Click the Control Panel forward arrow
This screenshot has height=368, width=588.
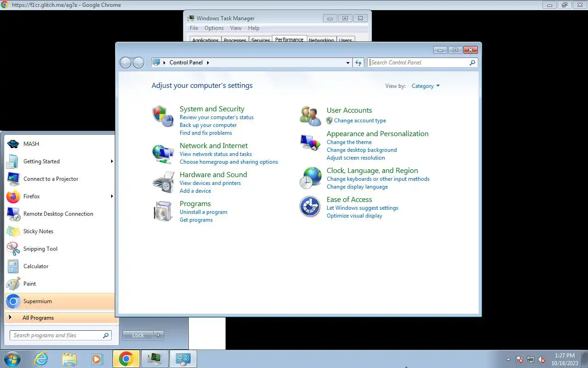[x=138, y=63]
